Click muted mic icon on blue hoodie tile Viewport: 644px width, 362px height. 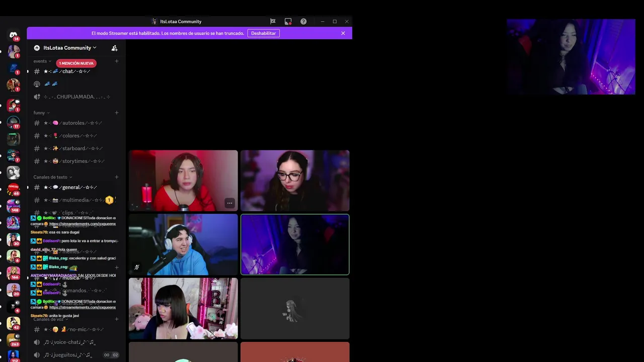(136, 267)
